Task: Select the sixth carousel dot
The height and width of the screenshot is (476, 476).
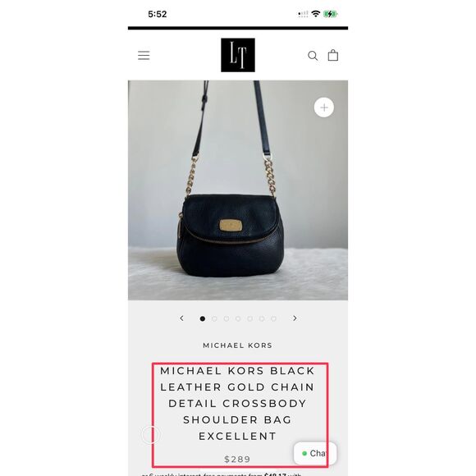Action: pos(262,318)
